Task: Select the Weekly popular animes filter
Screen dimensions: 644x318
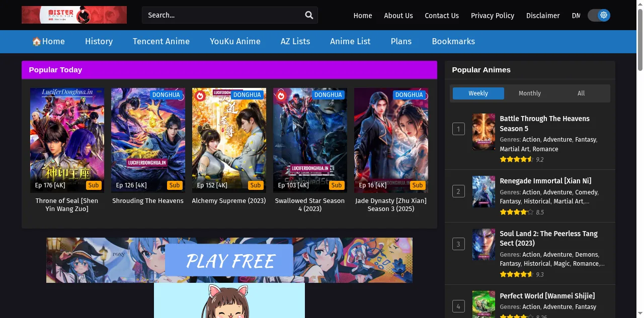Action: (478, 93)
